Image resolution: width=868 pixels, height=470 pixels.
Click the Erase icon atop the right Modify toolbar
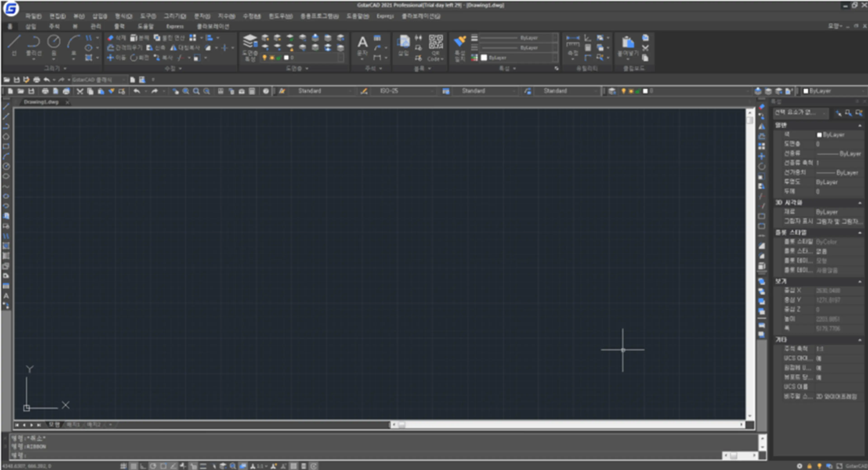tap(762, 106)
